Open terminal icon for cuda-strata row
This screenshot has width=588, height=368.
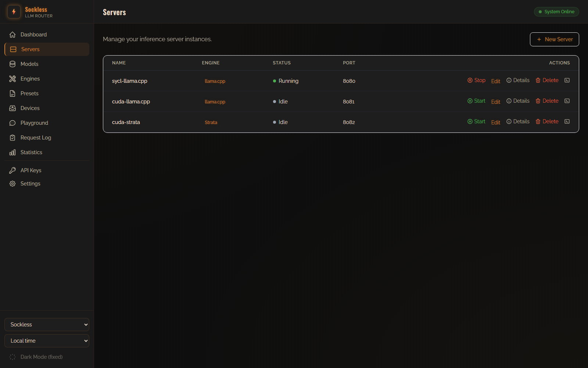pyautogui.click(x=567, y=121)
